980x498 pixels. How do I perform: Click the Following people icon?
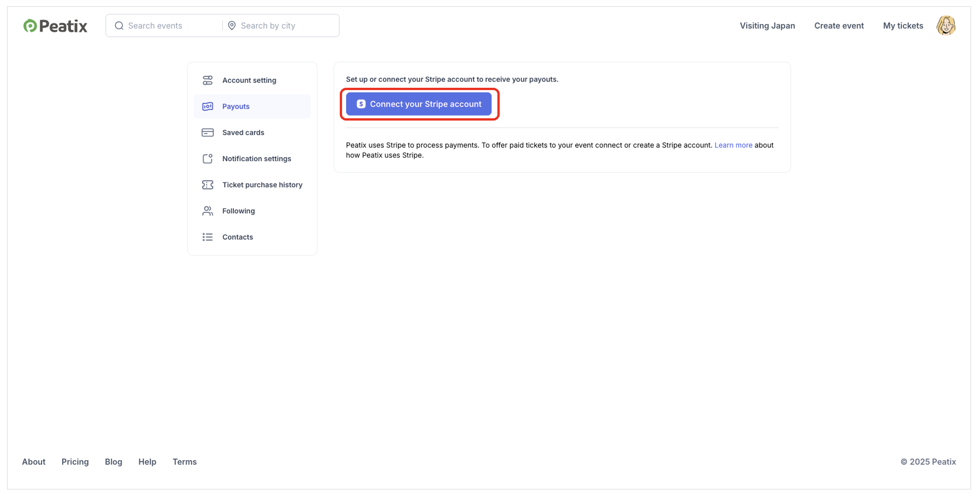click(x=208, y=211)
